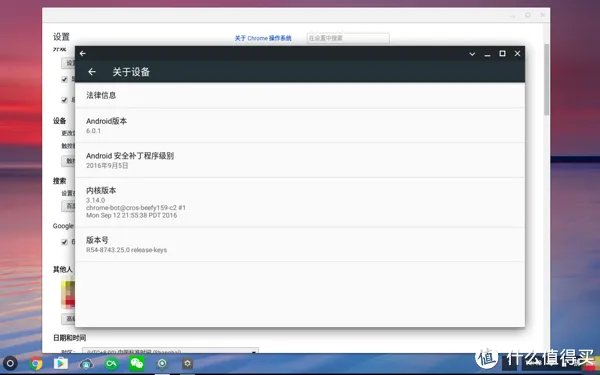Click the kernel version text 3.14.0
This screenshot has height=375, width=600.
pyautogui.click(x=95, y=200)
